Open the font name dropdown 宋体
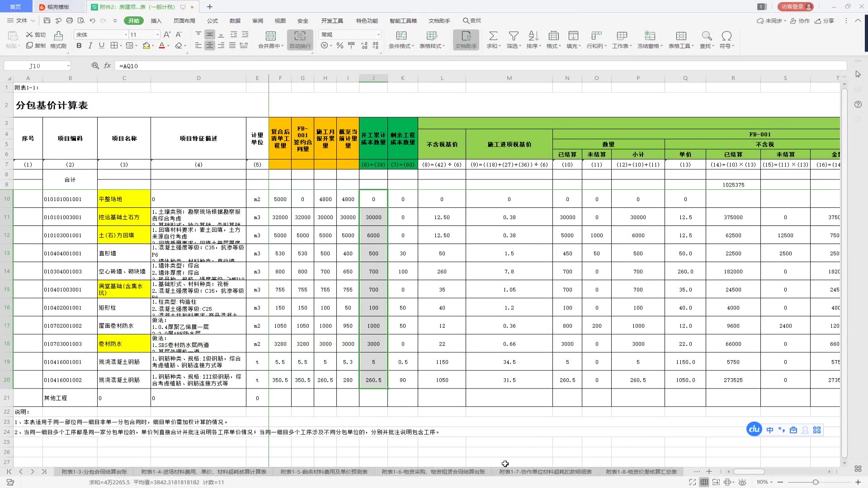The image size is (868, 488). coord(126,35)
